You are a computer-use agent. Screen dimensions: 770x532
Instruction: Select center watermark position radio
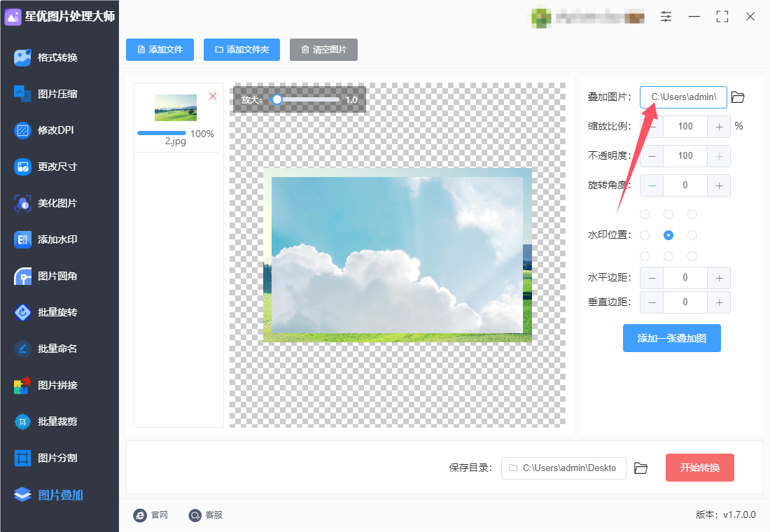668,235
